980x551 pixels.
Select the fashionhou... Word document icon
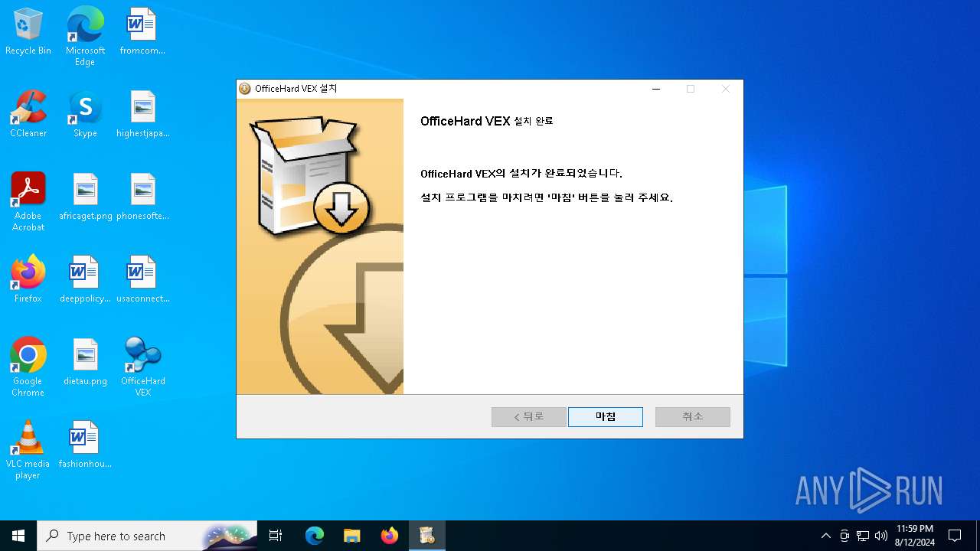pyautogui.click(x=85, y=445)
